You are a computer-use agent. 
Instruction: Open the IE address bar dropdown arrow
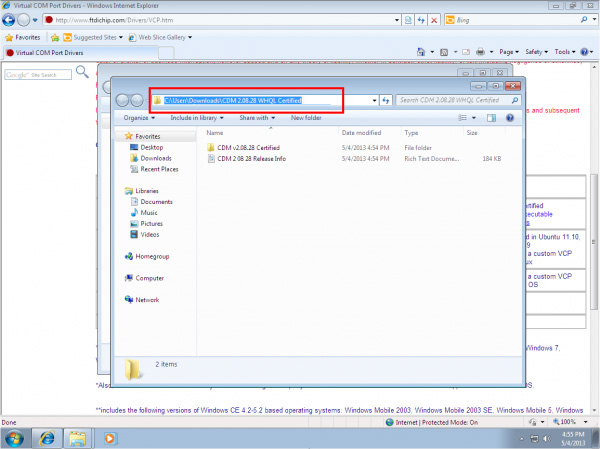click(x=397, y=20)
